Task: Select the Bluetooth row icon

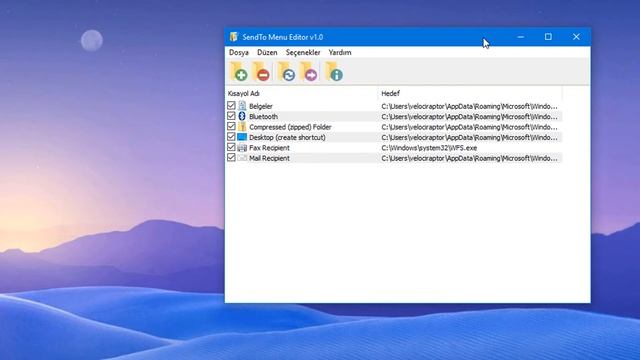Action: click(242, 116)
